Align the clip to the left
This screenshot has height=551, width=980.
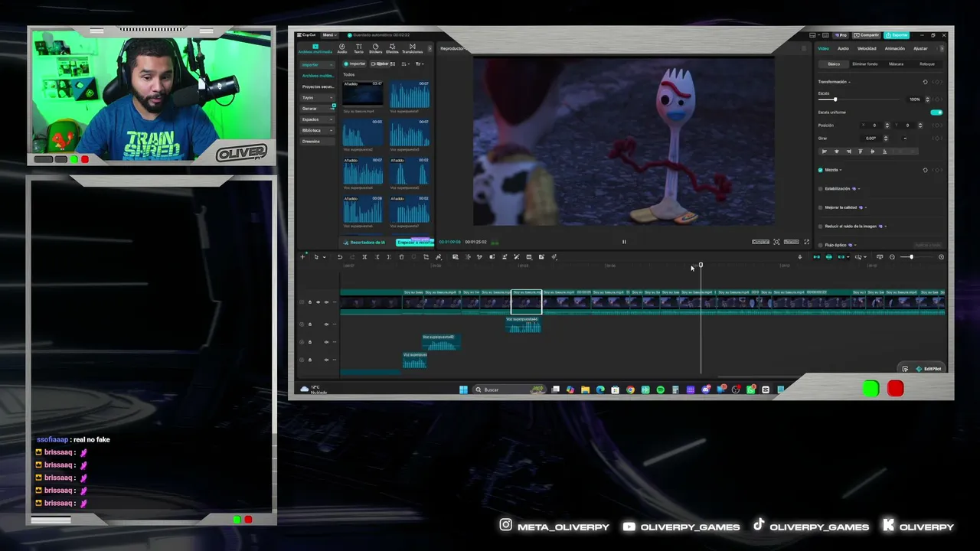(824, 152)
